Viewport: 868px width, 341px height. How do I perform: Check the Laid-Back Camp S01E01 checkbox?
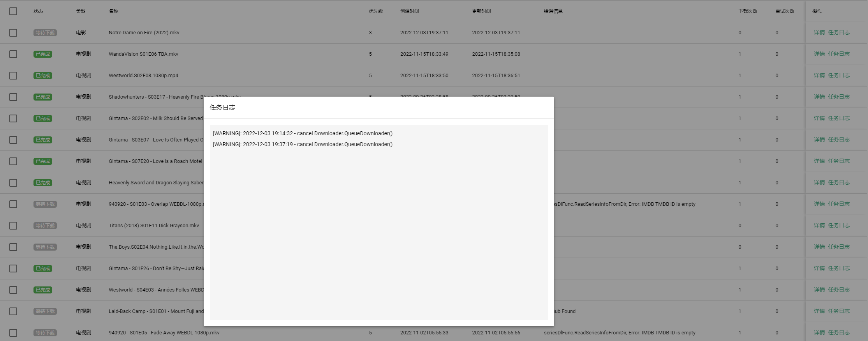click(13, 311)
